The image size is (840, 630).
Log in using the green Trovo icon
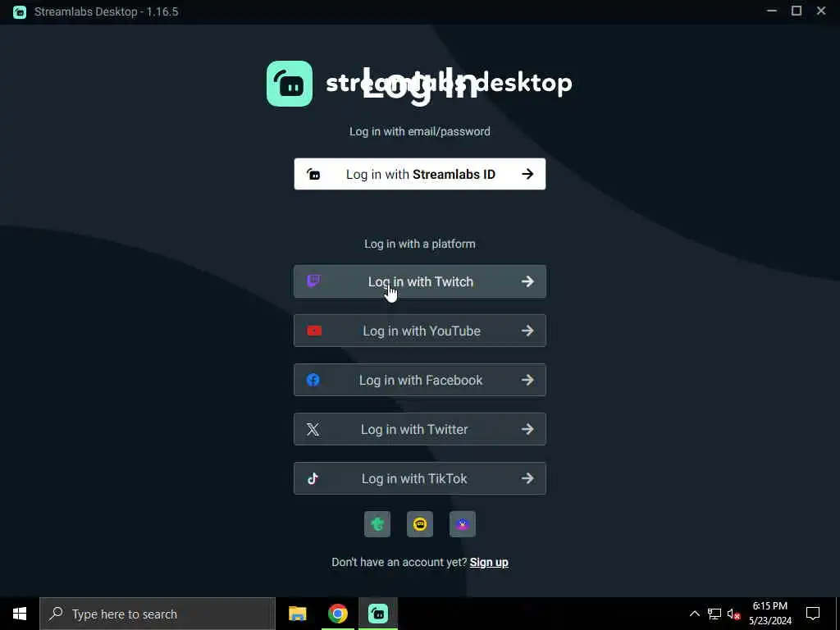377,524
